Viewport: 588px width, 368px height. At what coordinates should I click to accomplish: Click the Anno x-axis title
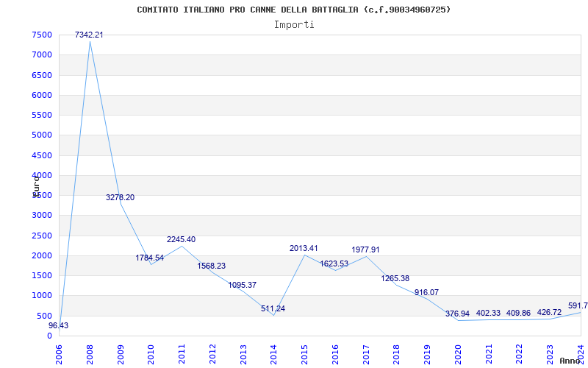click(x=570, y=361)
